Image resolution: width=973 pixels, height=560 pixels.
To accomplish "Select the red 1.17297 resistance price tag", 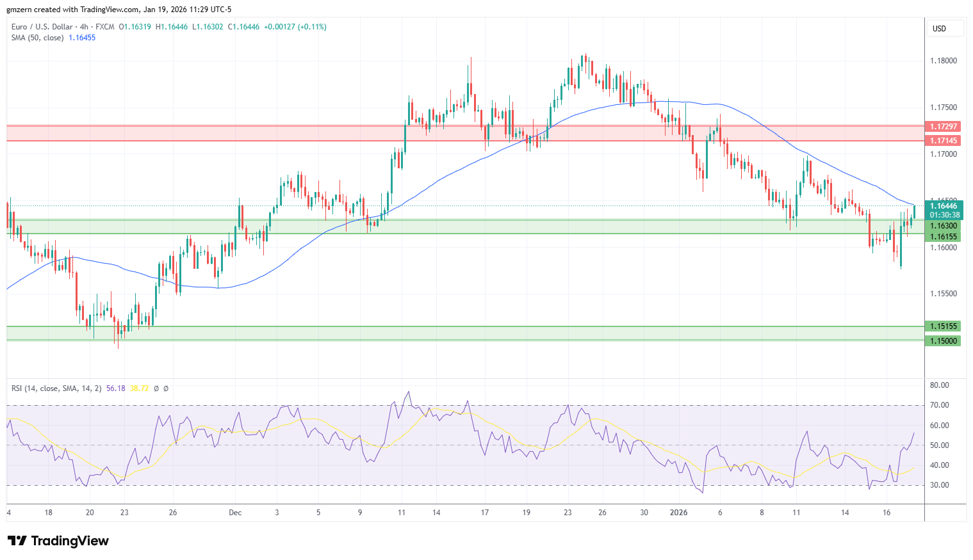I will [944, 127].
